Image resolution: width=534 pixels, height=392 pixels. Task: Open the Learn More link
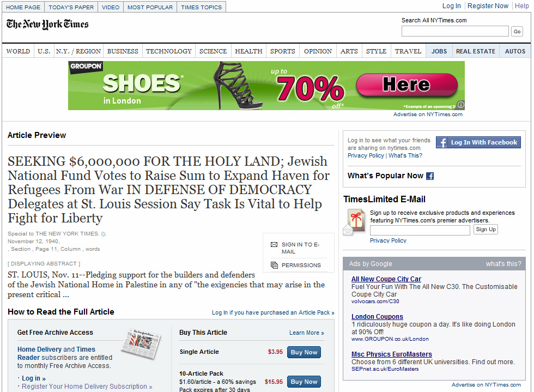(x=306, y=333)
